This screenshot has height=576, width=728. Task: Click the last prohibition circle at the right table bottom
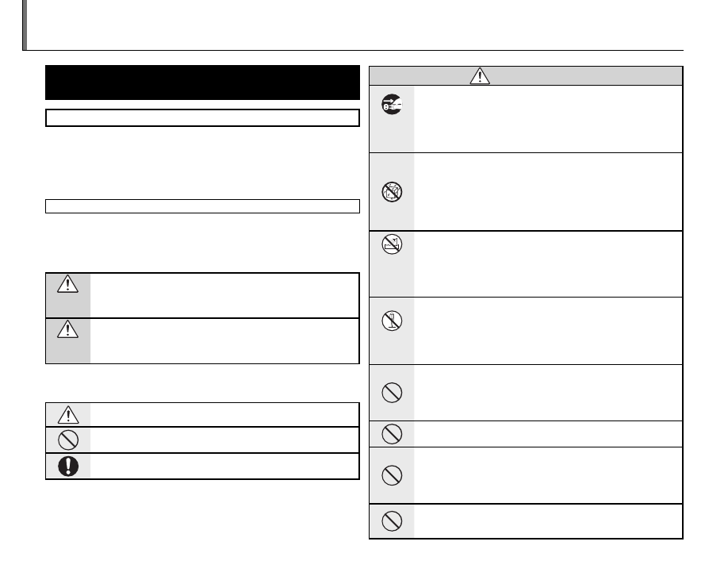[x=391, y=521]
